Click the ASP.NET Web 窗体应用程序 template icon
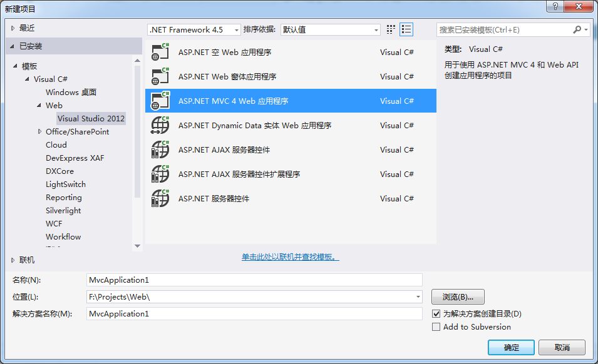 160,76
